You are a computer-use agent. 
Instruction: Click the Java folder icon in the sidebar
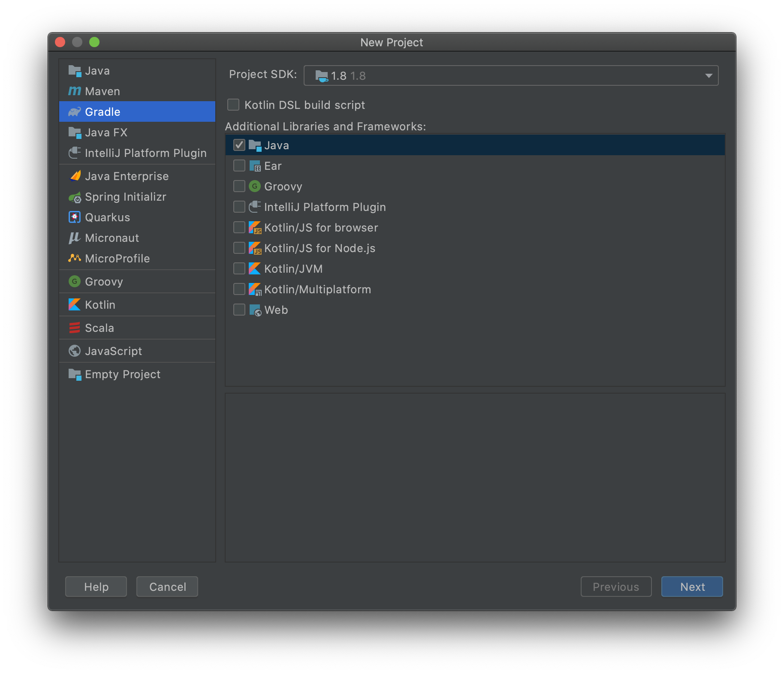click(x=75, y=71)
